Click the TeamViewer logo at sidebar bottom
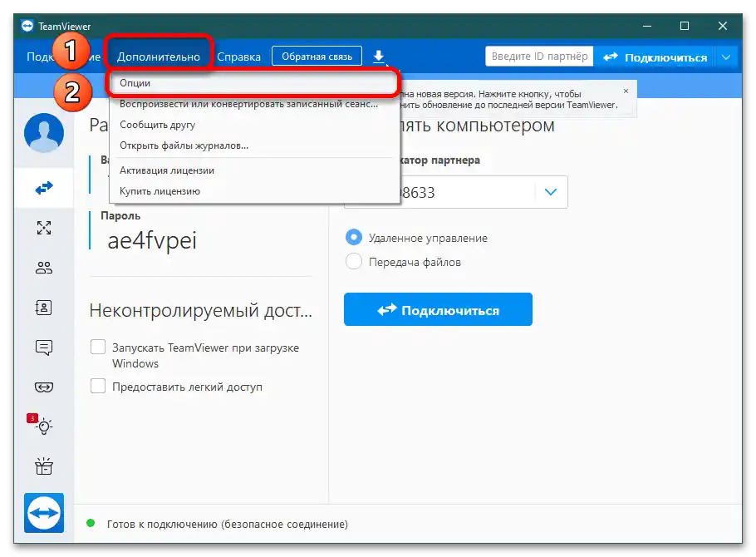 [44, 513]
